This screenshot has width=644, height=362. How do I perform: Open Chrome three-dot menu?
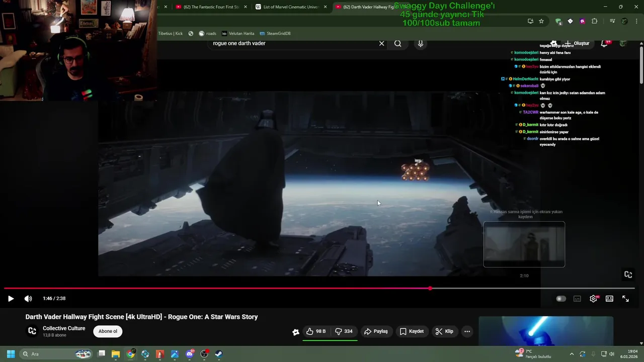(636, 21)
